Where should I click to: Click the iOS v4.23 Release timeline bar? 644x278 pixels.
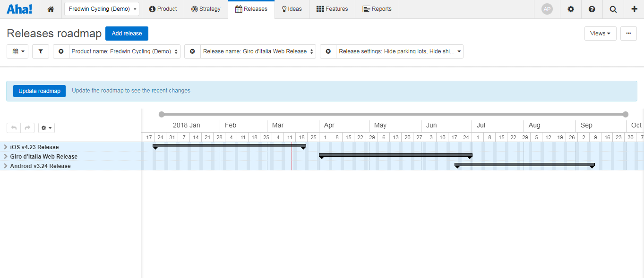point(229,146)
